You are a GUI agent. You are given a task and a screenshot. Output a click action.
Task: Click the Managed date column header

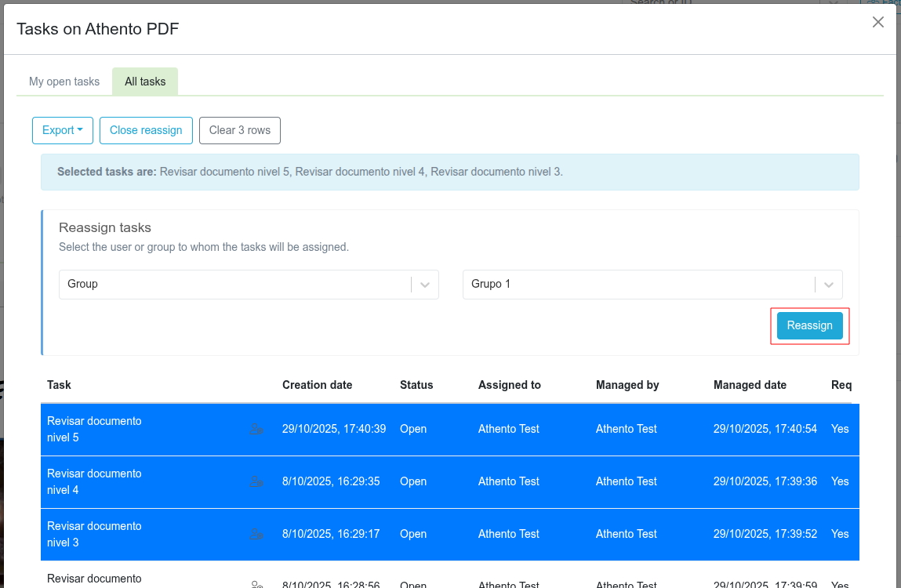coord(750,385)
